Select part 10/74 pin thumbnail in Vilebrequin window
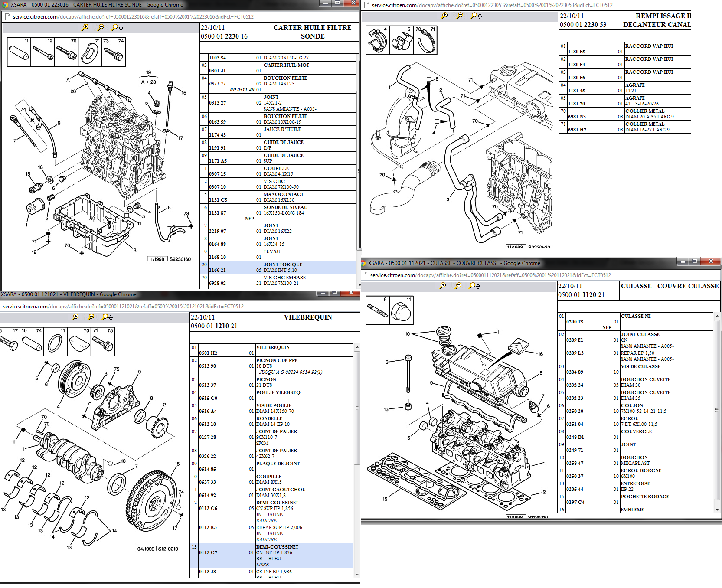722x588 pixels. click(x=32, y=342)
